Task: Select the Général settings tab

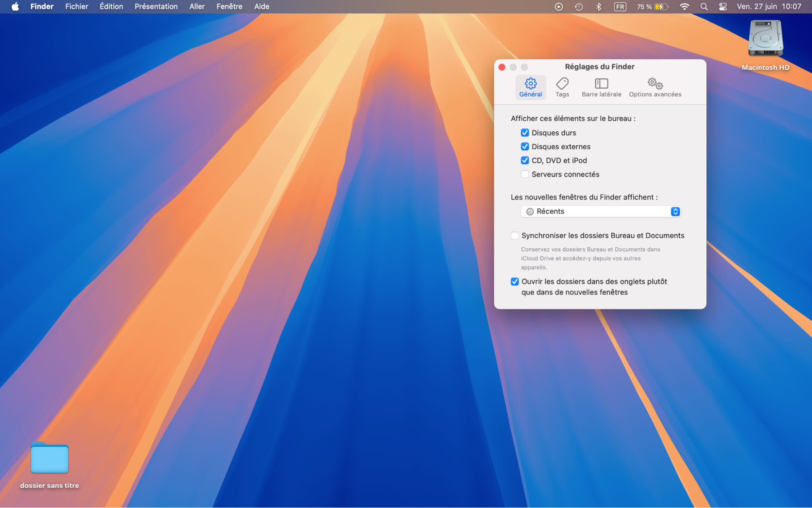Action: coord(531,87)
